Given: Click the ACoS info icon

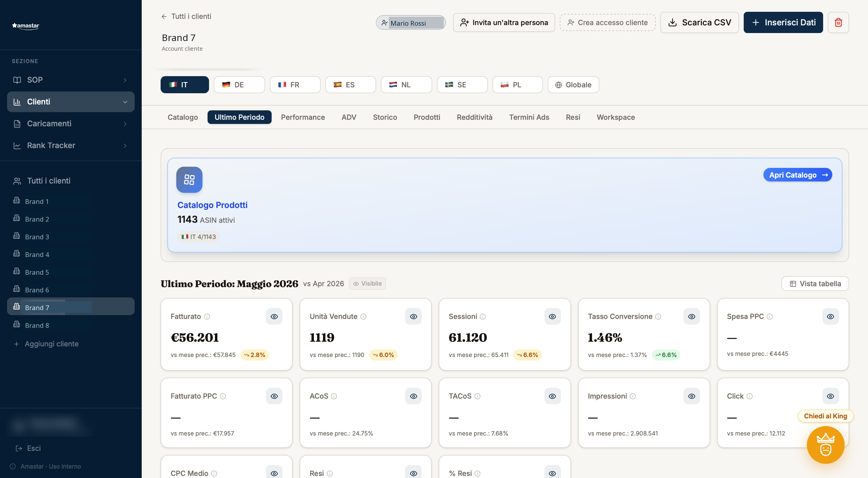Looking at the screenshot, I should (334, 396).
